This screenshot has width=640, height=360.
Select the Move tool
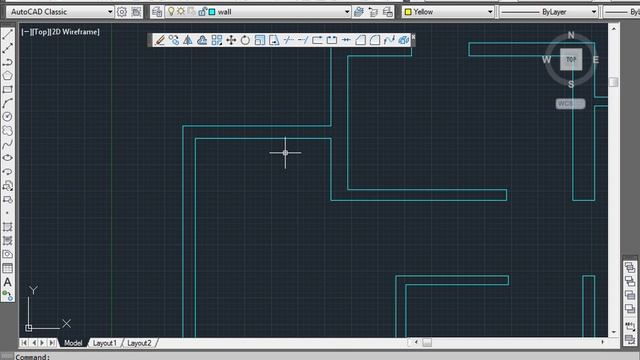(x=231, y=40)
